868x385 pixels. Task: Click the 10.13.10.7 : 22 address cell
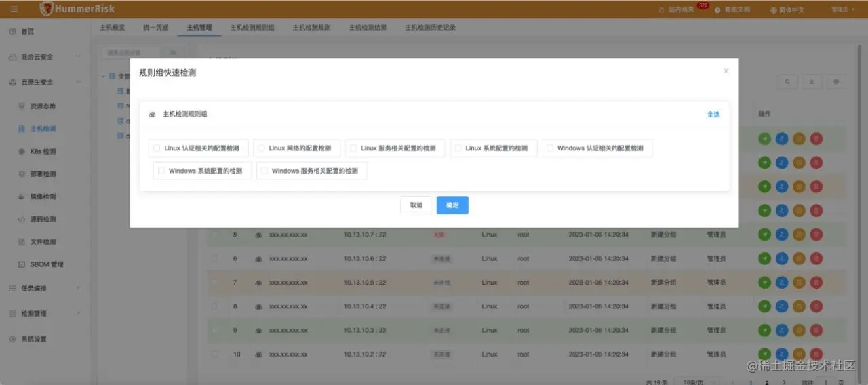click(x=365, y=235)
